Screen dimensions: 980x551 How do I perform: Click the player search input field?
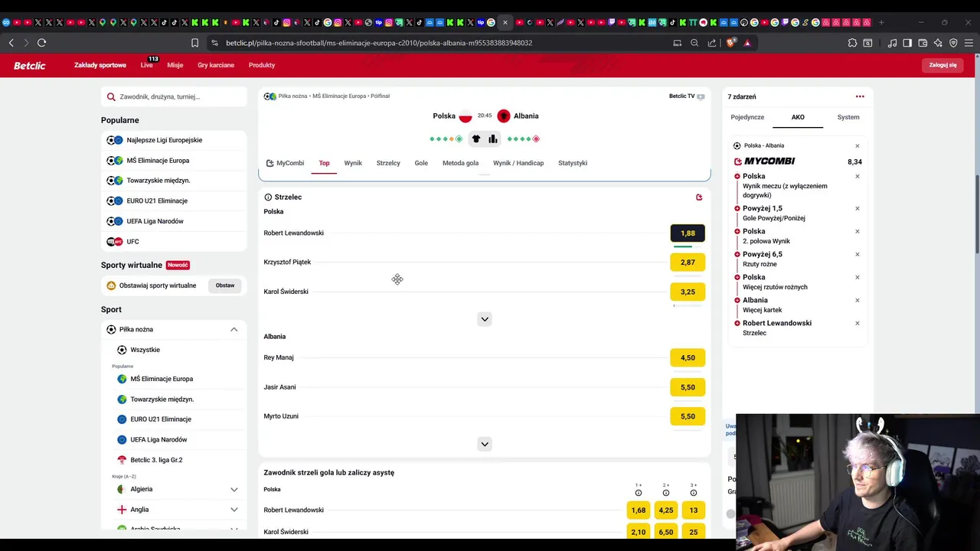tap(174, 97)
